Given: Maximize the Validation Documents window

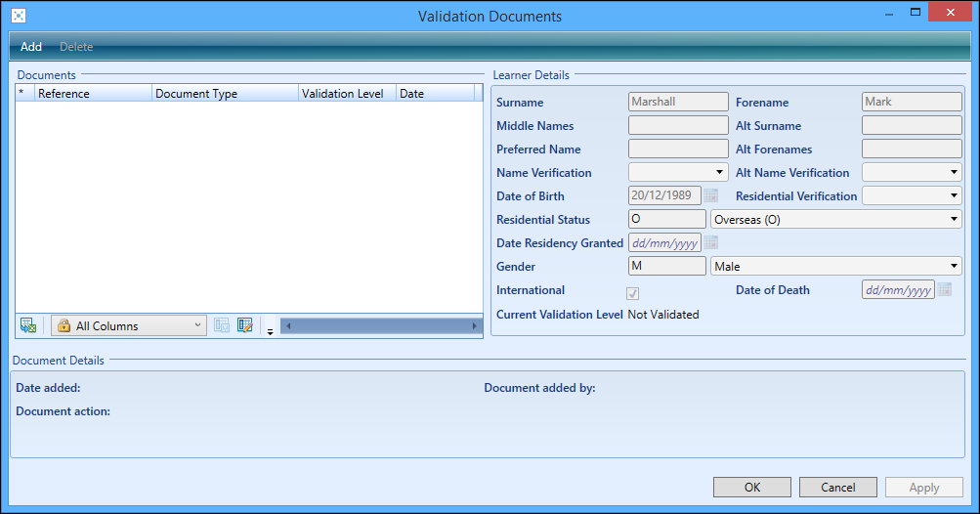Looking at the screenshot, I should click(x=915, y=13).
